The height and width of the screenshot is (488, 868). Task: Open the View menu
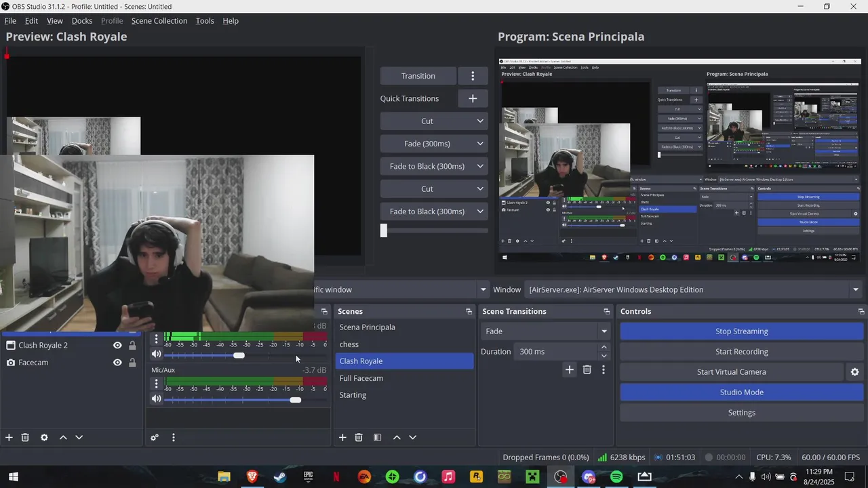point(55,21)
